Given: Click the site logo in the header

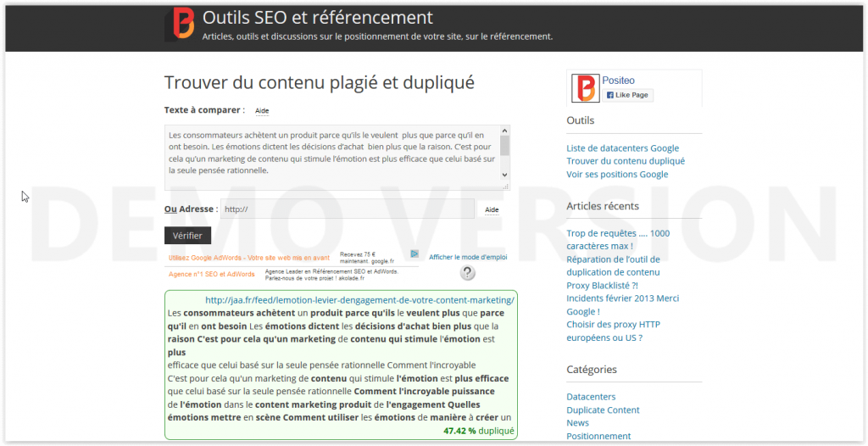Looking at the screenshot, I should [x=180, y=24].
